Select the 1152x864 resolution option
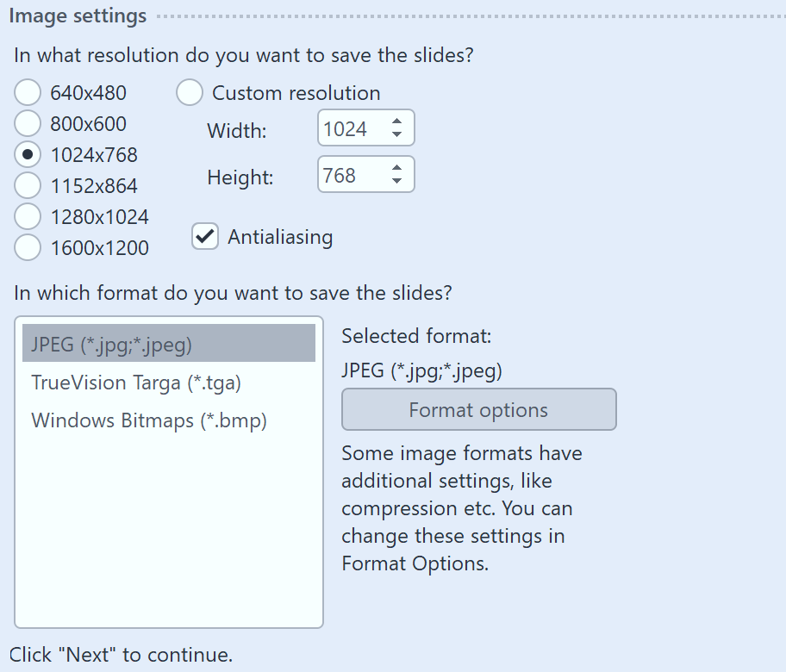 click(x=27, y=185)
